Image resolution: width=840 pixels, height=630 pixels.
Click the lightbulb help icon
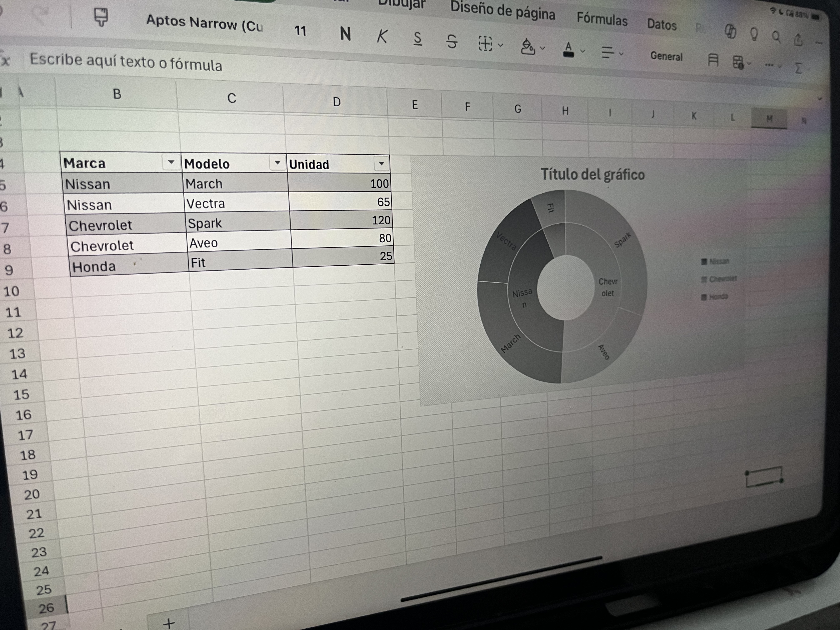tap(754, 35)
